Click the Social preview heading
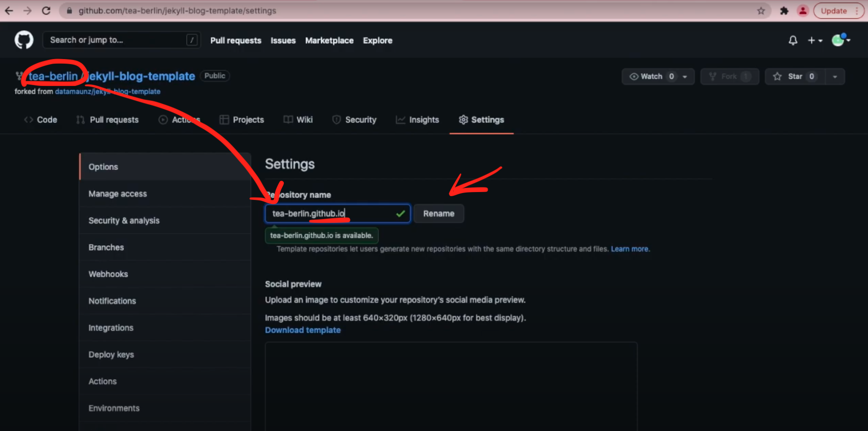The image size is (868, 431). 293,284
